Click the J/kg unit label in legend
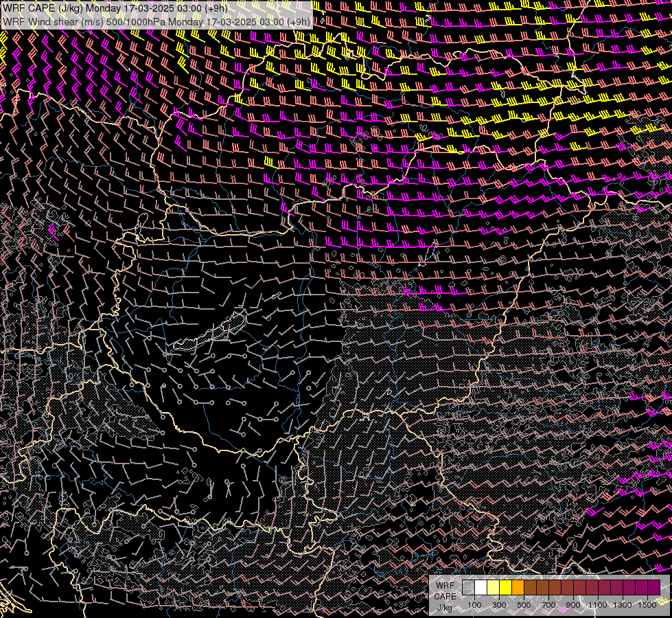 [445, 607]
